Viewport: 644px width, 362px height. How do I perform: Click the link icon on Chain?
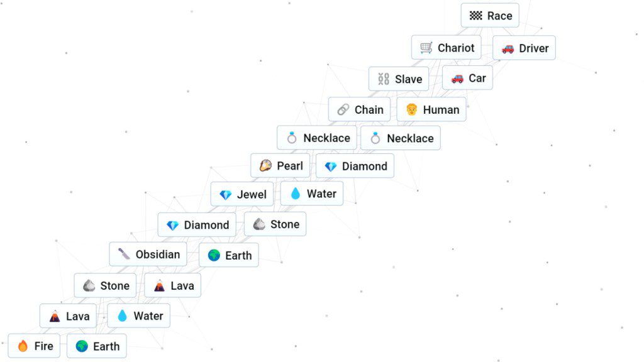click(x=343, y=109)
